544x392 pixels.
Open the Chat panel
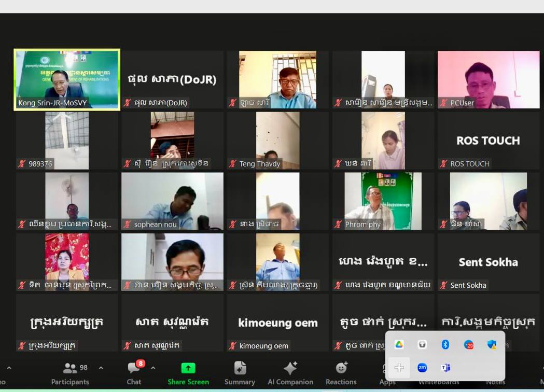[x=134, y=373]
